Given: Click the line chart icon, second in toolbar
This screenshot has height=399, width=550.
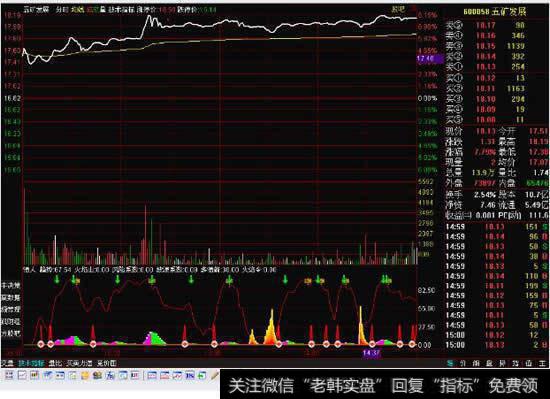Looking at the screenshot, I should (22, 376).
